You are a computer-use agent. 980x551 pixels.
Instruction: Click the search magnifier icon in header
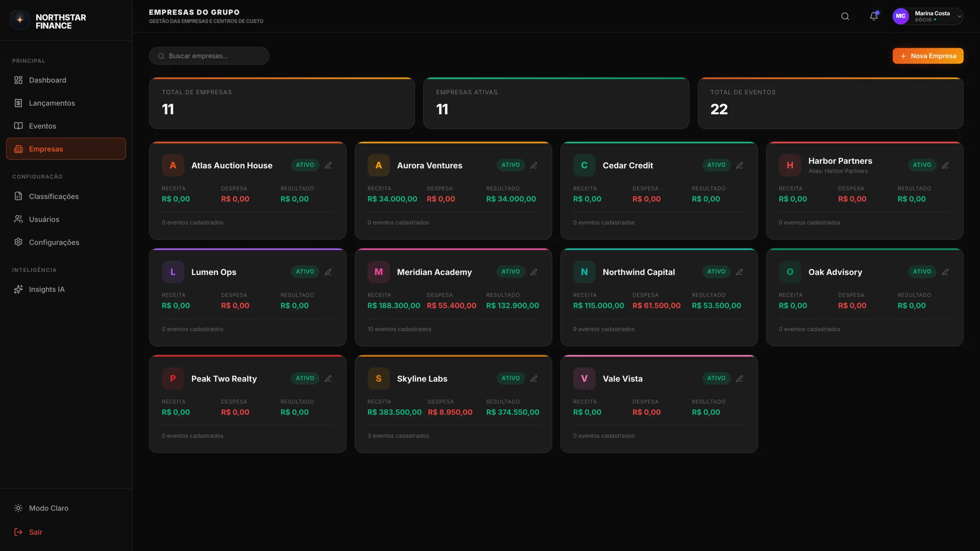click(845, 16)
